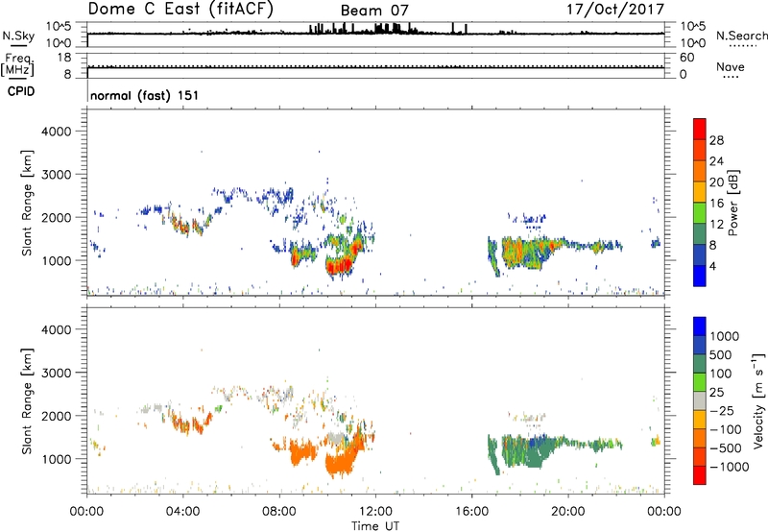Image resolution: width=768 pixels, height=532 pixels.
Task: Click the 'Slant Range [km]' label of Velocity panel
Action: pos(27,401)
